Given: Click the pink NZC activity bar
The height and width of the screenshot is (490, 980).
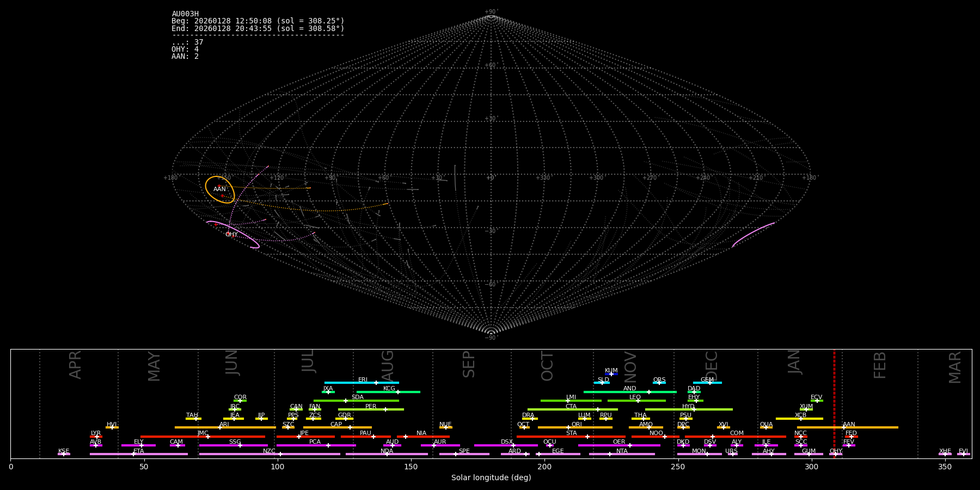Looking at the screenshot, I should click(x=269, y=454).
